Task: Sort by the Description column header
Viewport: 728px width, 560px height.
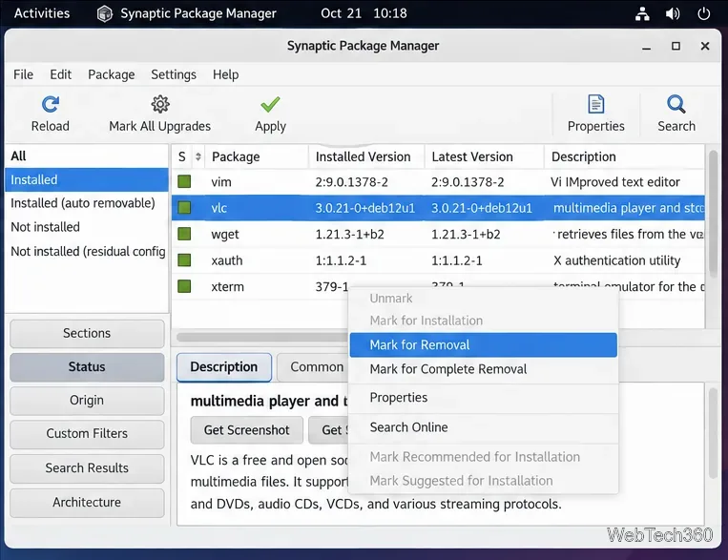Action: 624,156
